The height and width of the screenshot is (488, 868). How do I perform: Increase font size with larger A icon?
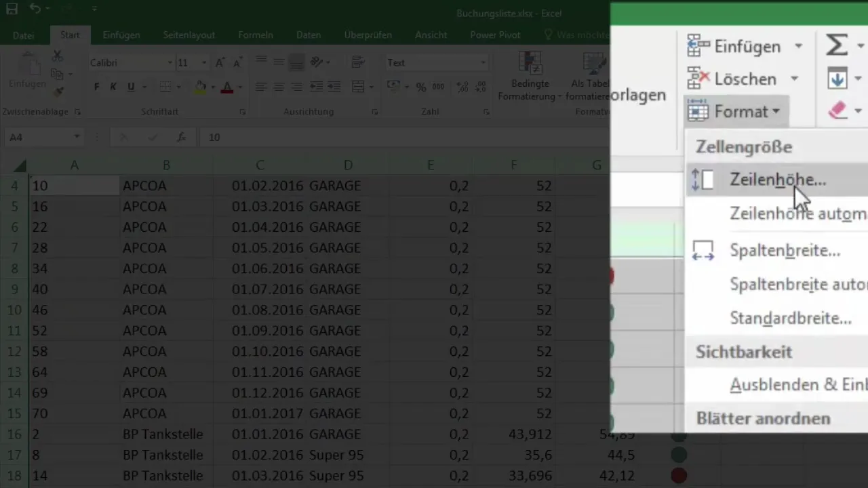tap(220, 62)
